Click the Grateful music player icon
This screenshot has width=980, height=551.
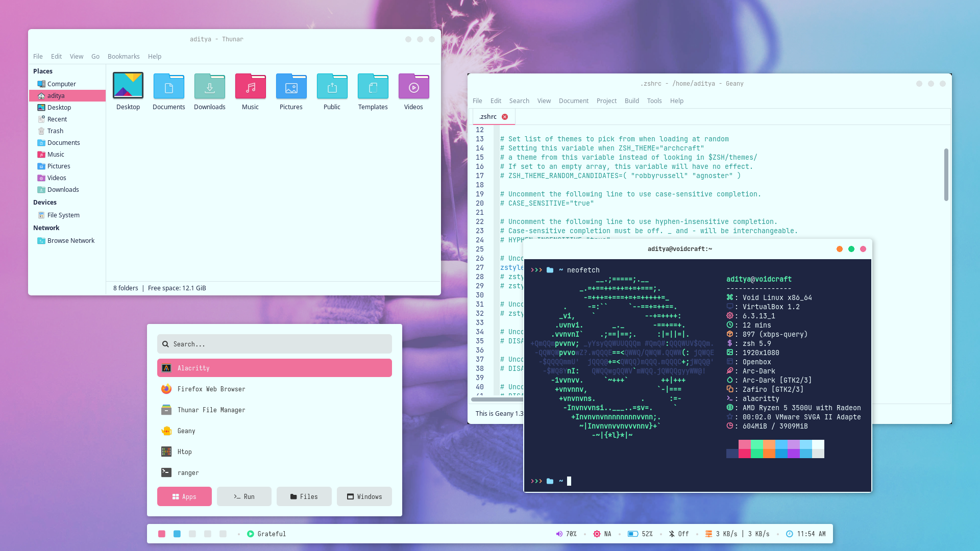[x=251, y=534]
